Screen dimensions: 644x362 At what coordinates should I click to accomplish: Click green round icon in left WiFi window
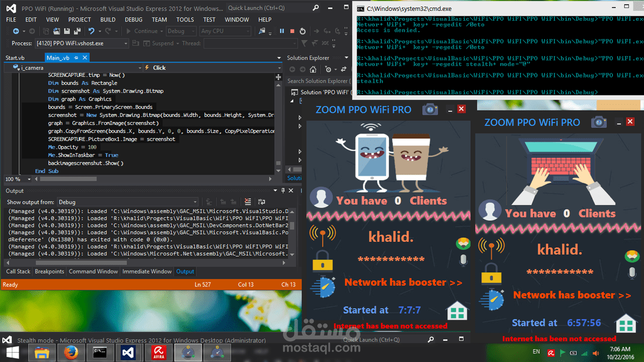point(463,243)
